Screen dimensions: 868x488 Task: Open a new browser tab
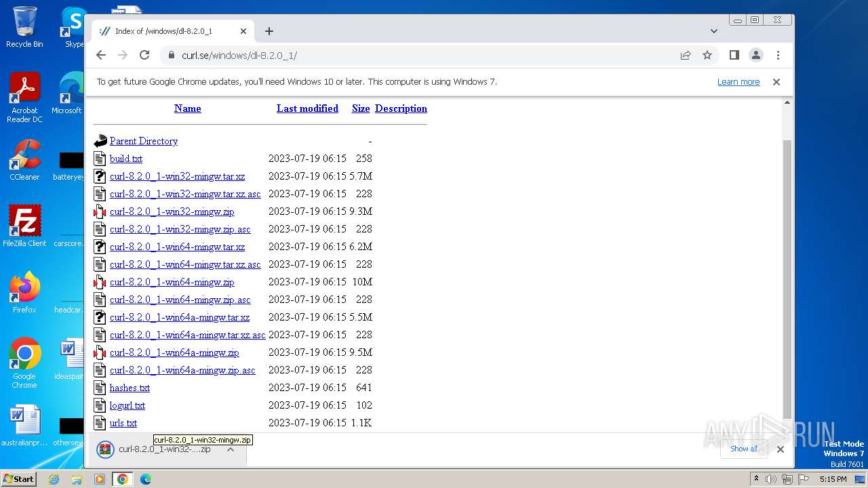click(269, 31)
